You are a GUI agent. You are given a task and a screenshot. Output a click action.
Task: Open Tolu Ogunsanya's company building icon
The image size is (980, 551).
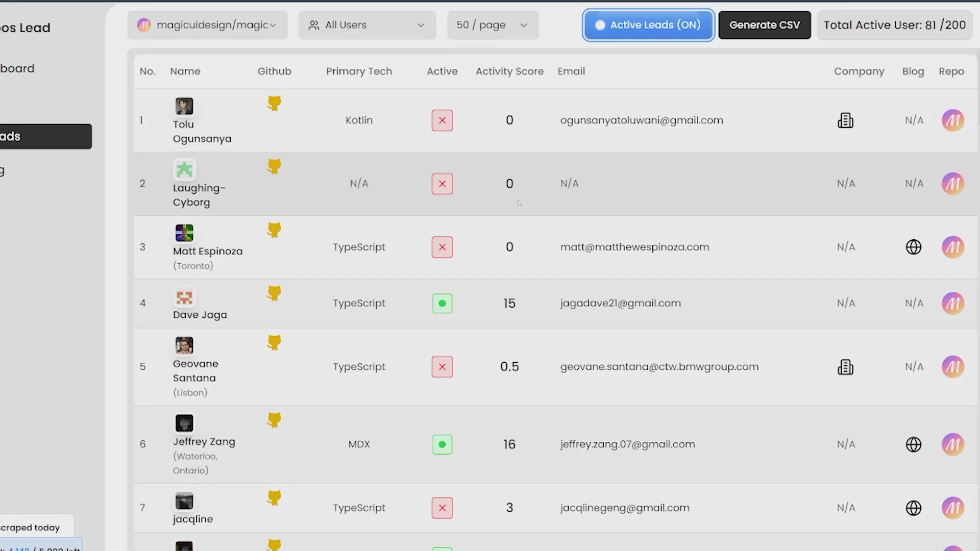click(845, 120)
